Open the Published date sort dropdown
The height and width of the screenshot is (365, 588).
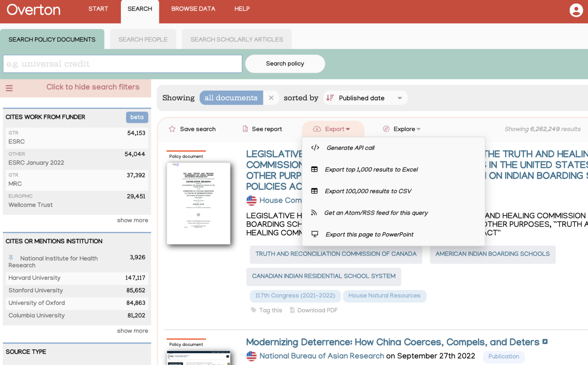click(400, 98)
